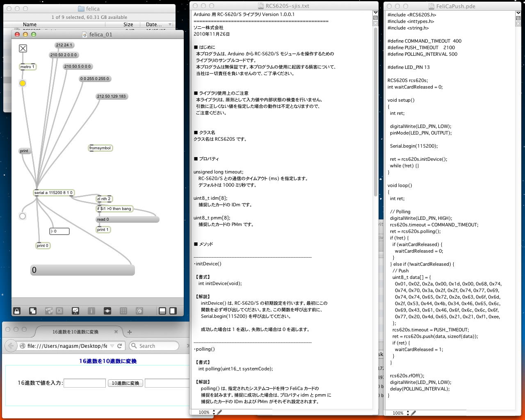
Task: Click the browser address bar URL
Action: (x=67, y=346)
